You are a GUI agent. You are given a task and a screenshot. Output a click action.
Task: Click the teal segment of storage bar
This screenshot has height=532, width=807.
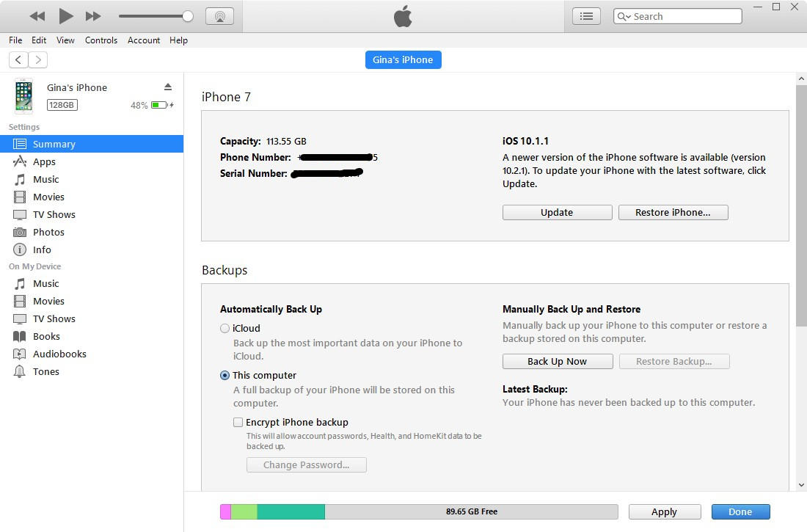tap(291, 511)
